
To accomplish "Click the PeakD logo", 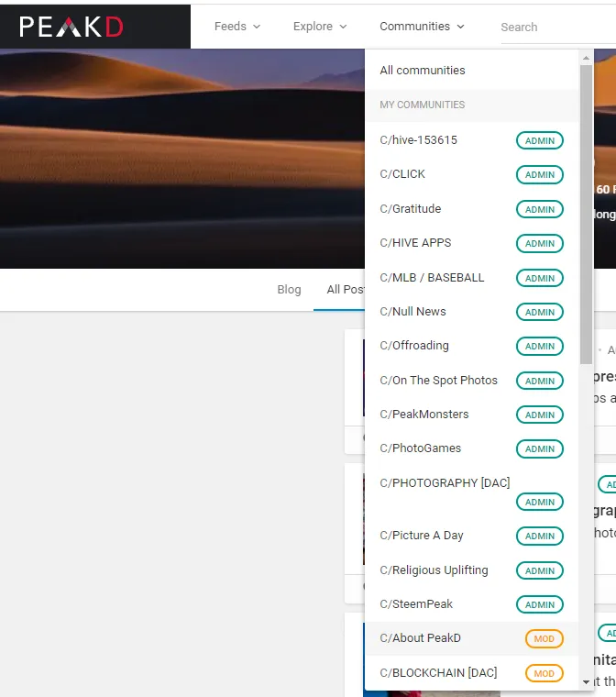I will tap(71, 28).
